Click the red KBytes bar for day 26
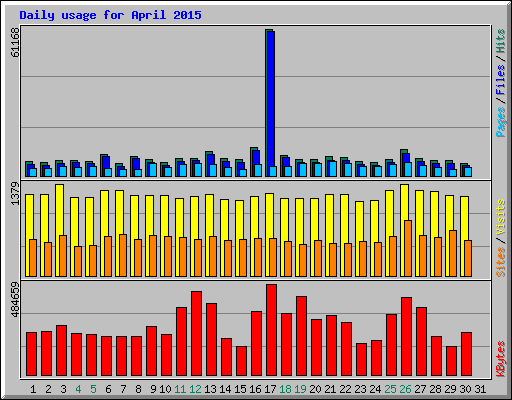512x400 pixels. click(406, 337)
